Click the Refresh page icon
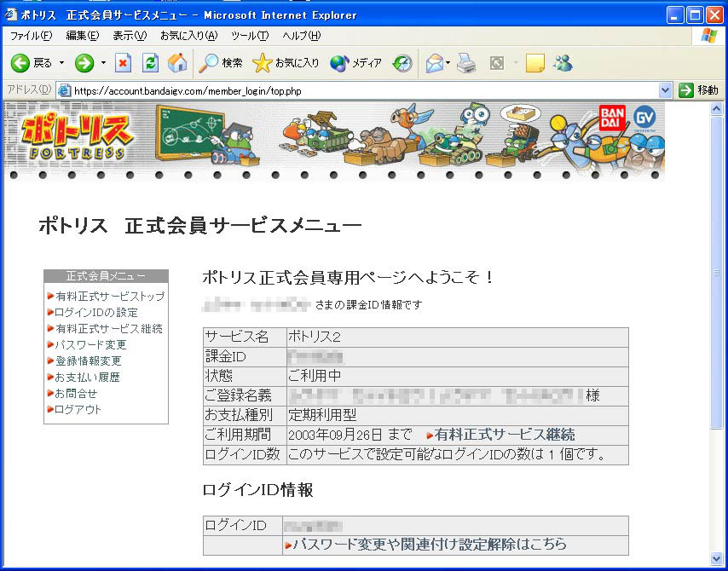The image size is (728, 571). pos(150,63)
